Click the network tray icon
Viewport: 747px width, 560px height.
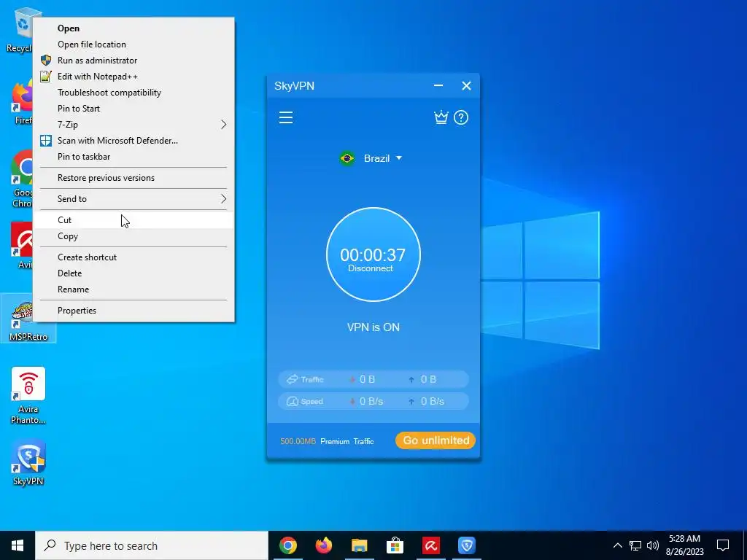(x=635, y=545)
